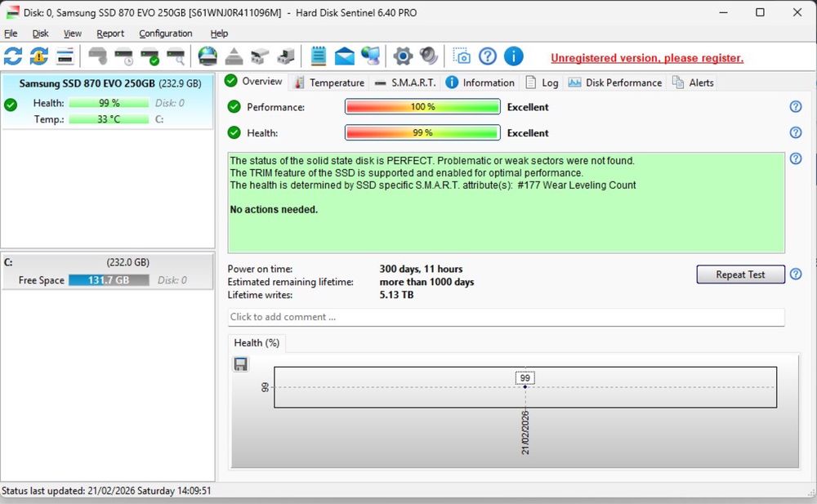Click help icon beside Repeat Test button

[796, 274]
